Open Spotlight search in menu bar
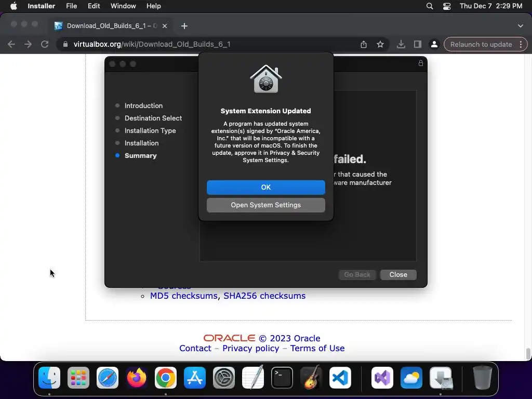532x399 pixels. 430,6
